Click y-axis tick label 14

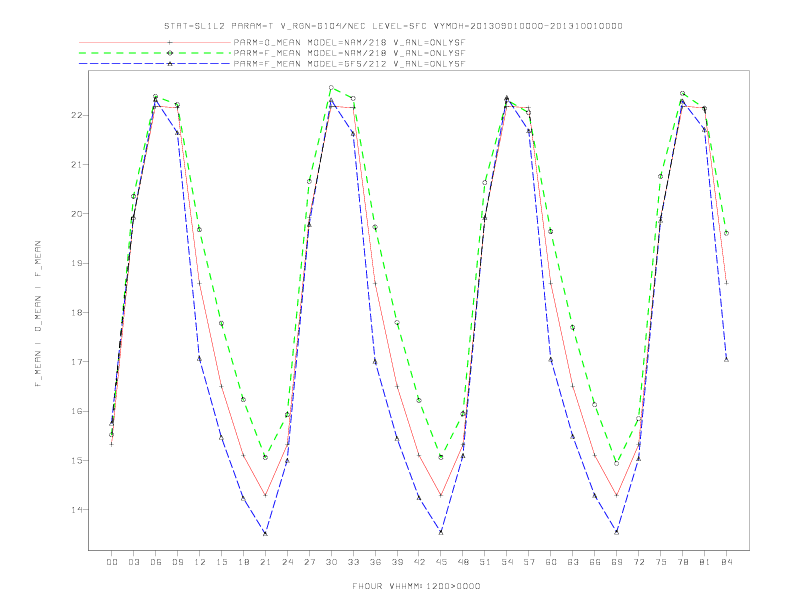pyautogui.click(x=77, y=509)
